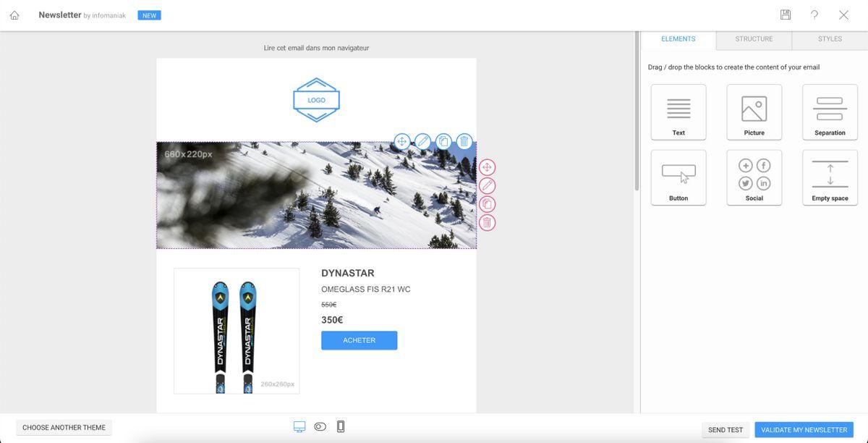Select the snowy mountain banner image
The image size is (868, 443).
(x=316, y=195)
